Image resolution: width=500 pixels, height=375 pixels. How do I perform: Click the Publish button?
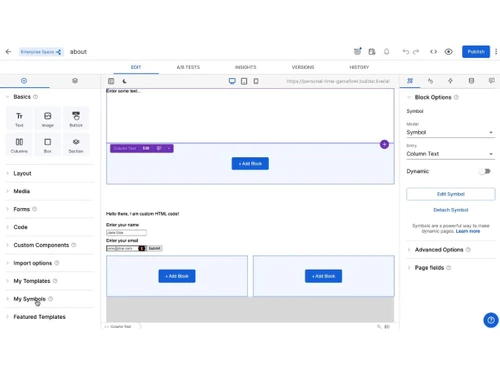coord(476,52)
